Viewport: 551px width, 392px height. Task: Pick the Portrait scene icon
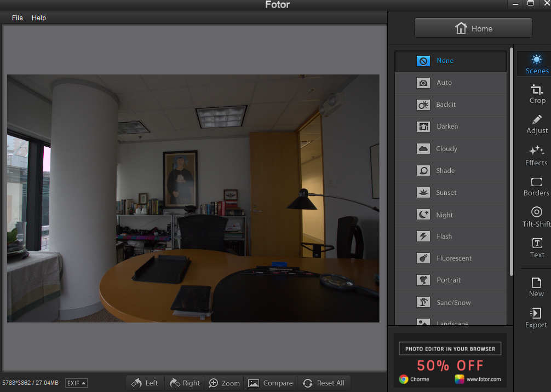coord(423,280)
